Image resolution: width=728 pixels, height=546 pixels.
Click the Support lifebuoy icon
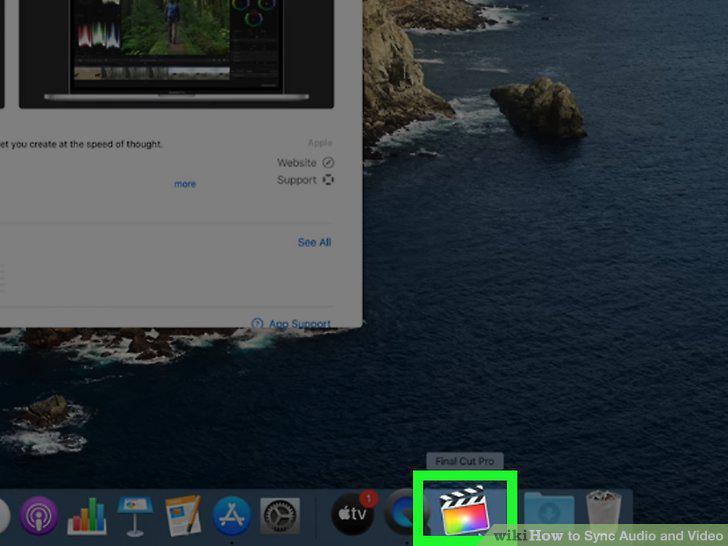point(328,180)
